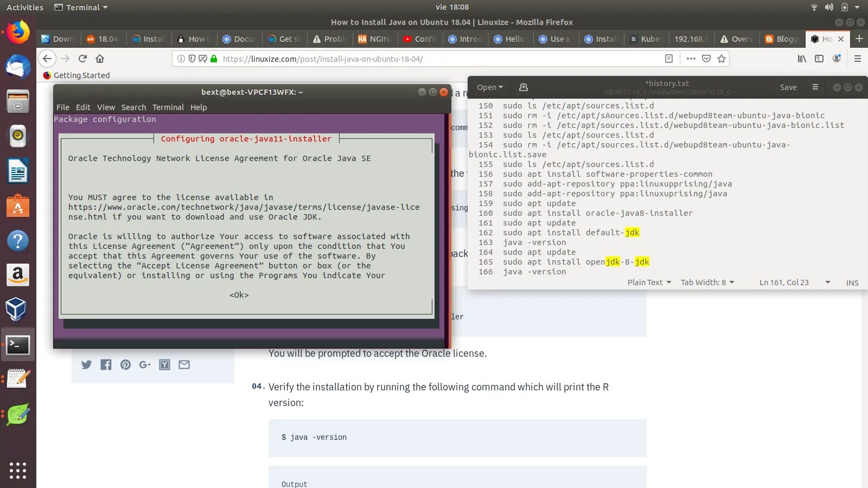
Task: Bookmark this page with star
Action: coord(722,59)
